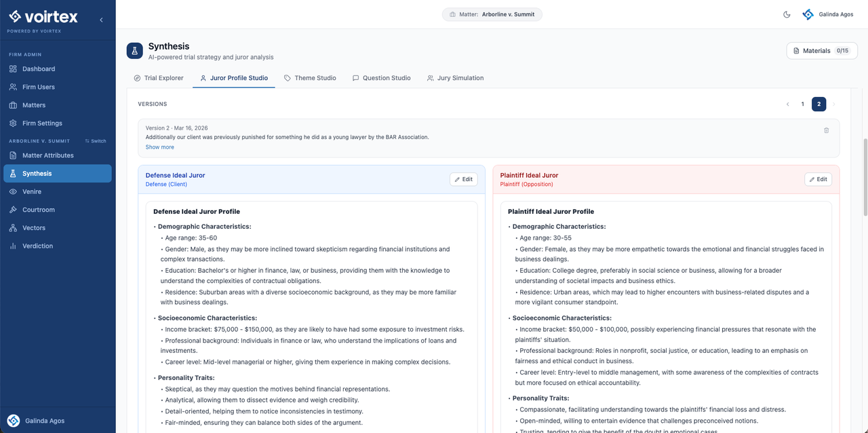Screen dimensions: 868x433
Task: Click the Verdiction bar chart icon
Action: click(13, 246)
